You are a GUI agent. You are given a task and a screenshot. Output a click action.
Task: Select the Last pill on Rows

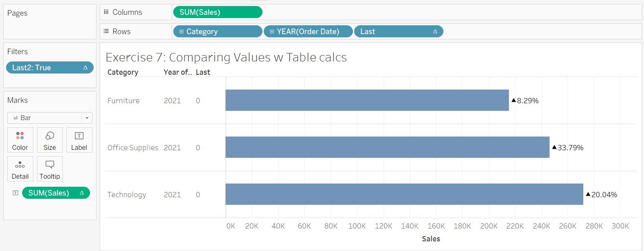[x=398, y=31]
